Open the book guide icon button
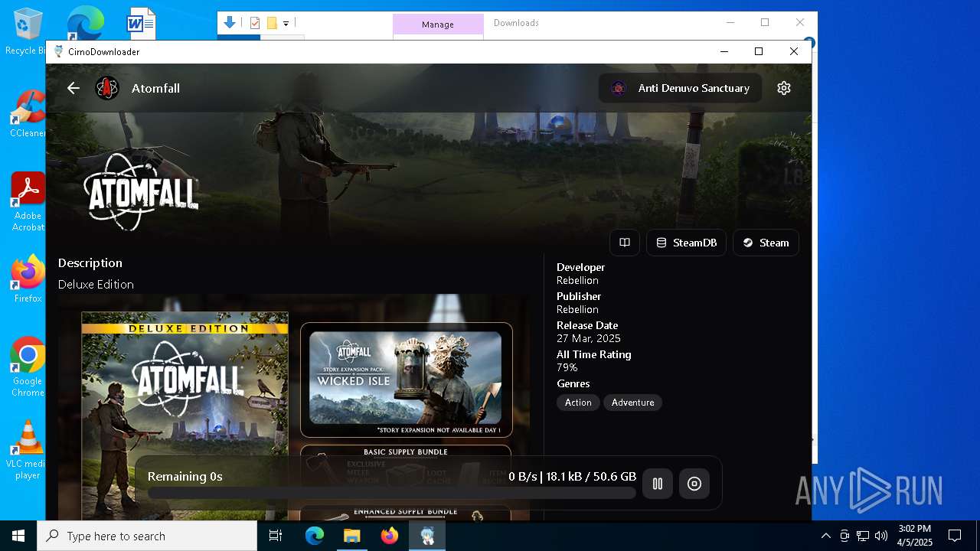 click(625, 243)
